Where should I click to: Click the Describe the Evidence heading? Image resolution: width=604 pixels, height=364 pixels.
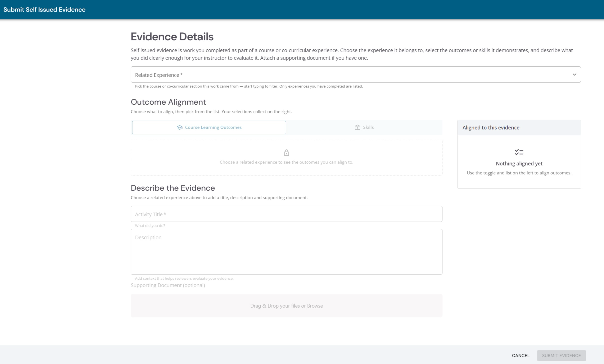tap(173, 188)
